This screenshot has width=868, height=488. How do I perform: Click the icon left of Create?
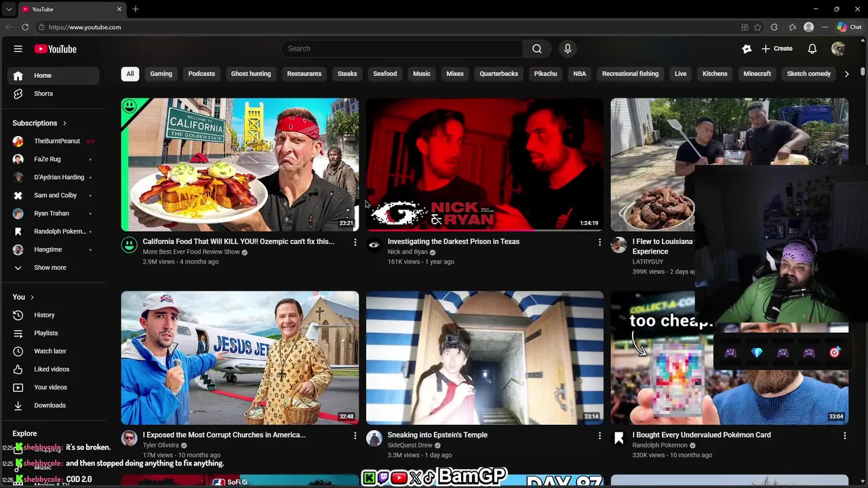point(747,49)
